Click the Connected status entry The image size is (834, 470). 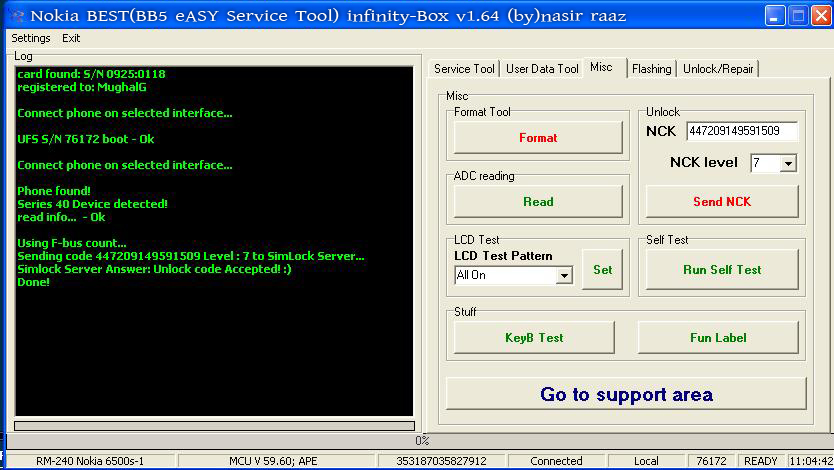[556, 461]
